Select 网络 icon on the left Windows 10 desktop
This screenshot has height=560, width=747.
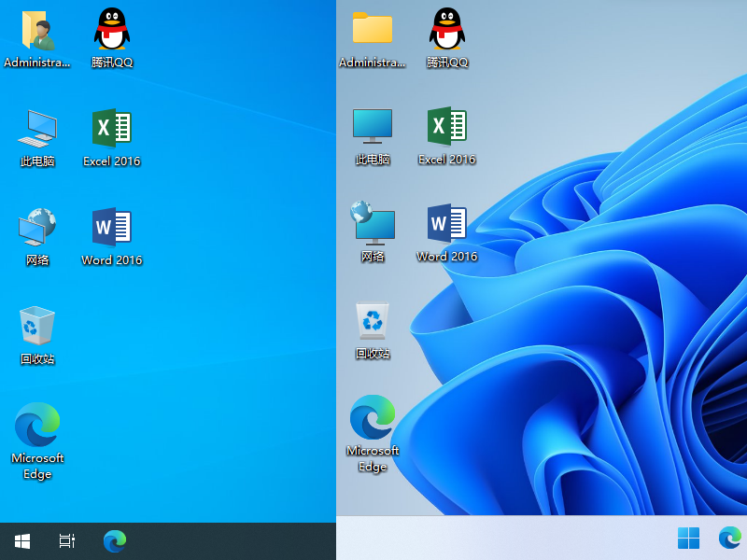click(37, 228)
